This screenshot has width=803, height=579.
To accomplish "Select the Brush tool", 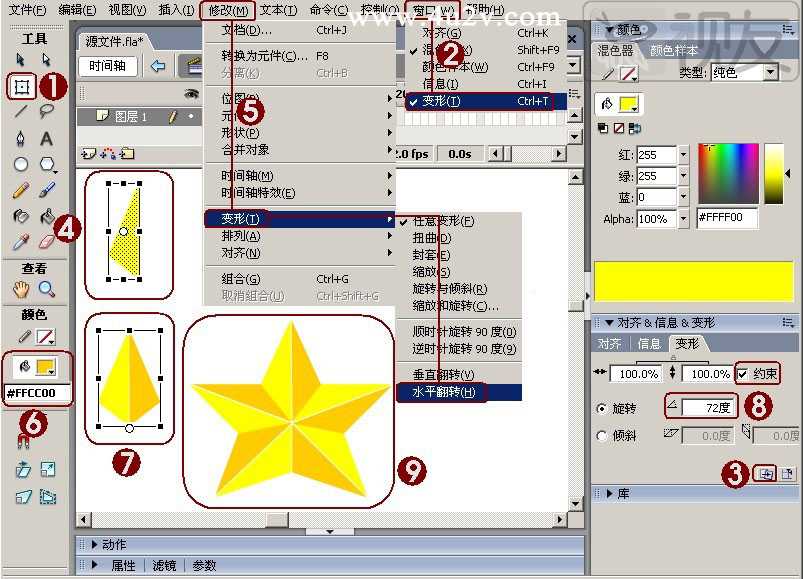I will [47, 190].
